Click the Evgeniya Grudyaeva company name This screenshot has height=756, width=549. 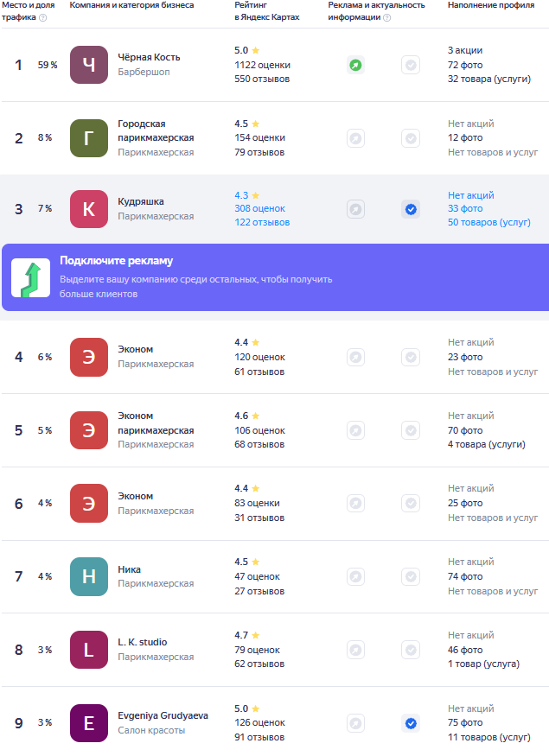[x=163, y=715]
